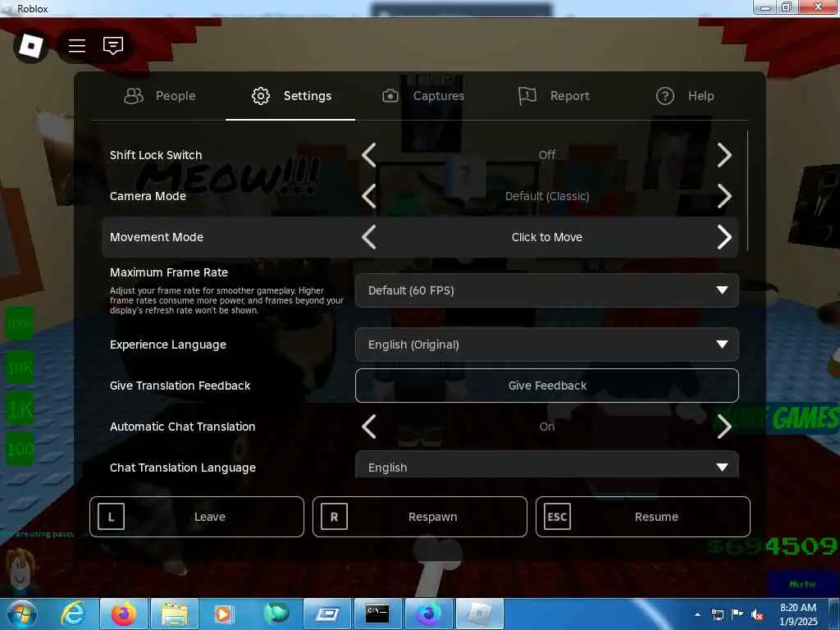Image resolution: width=840 pixels, height=630 pixels.
Task: Click the network tray icon
Action: coord(717,614)
